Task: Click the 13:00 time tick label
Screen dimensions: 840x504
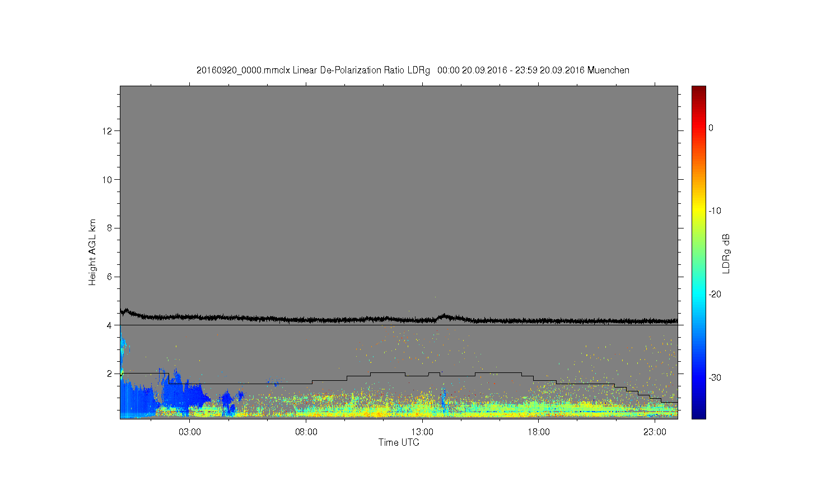Action: pos(422,432)
